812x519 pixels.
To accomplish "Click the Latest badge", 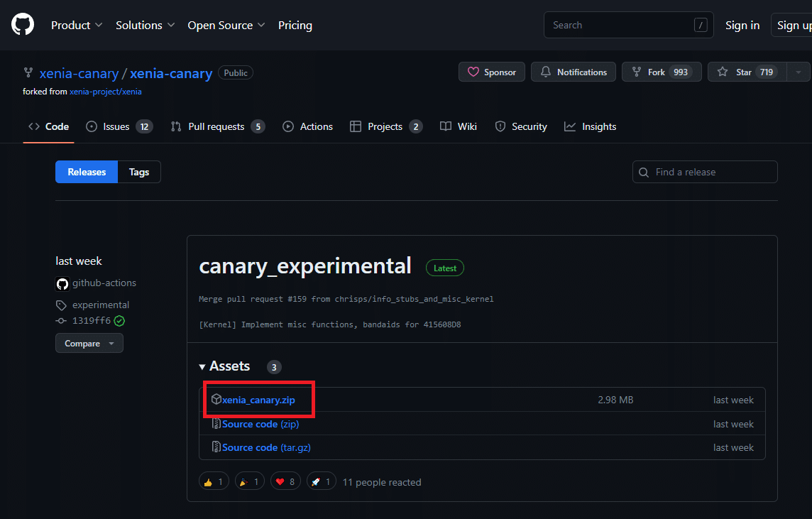I will point(445,268).
